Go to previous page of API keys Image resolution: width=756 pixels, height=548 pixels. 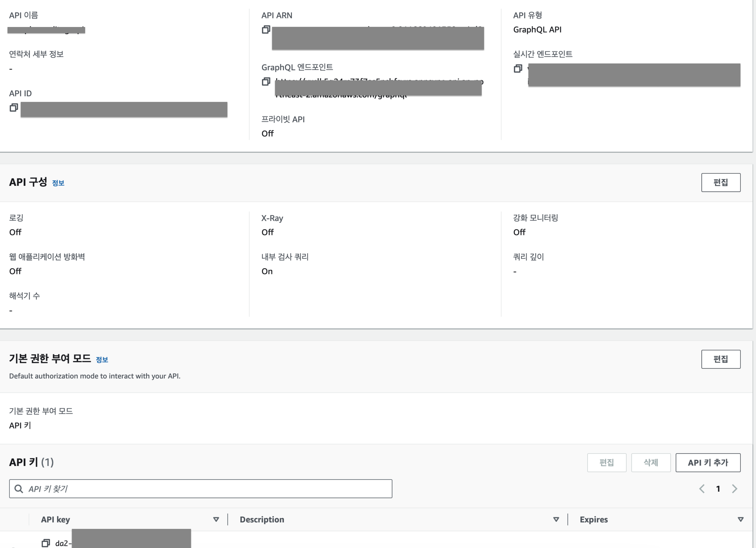click(x=702, y=489)
